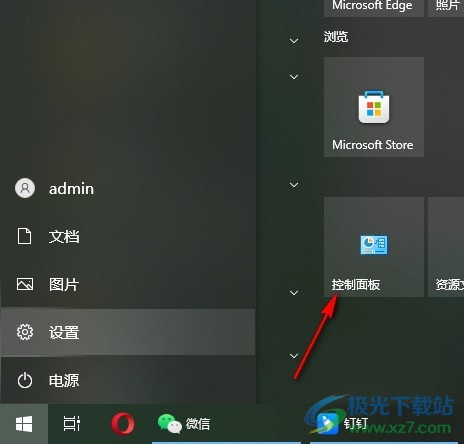Click the chevron next to 浏览 heading
This screenshot has width=464, height=444.
pyautogui.click(x=294, y=41)
